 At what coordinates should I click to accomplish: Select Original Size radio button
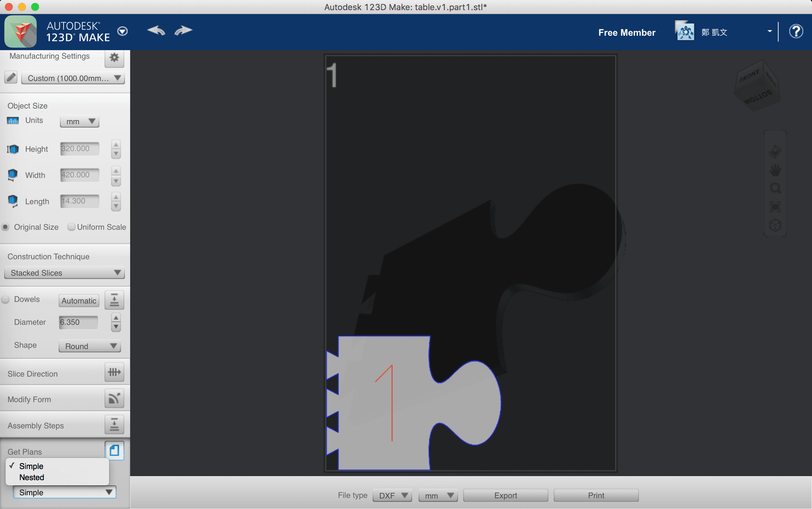[x=5, y=227]
